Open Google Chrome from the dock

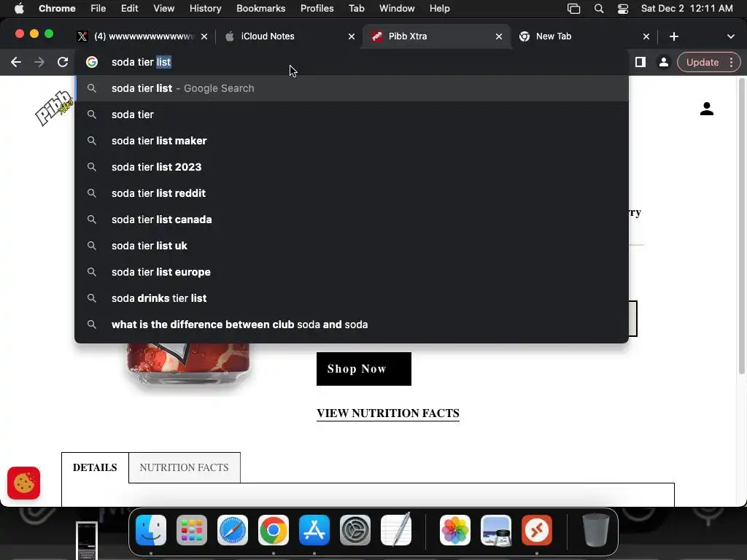pyautogui.click(x=274, y=530)
